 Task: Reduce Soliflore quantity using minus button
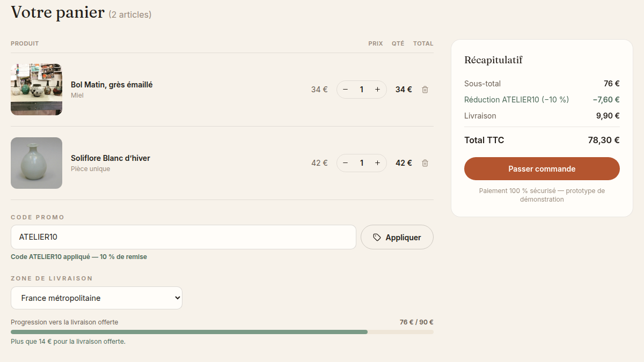pyautogui.click(x=345, y=163)
